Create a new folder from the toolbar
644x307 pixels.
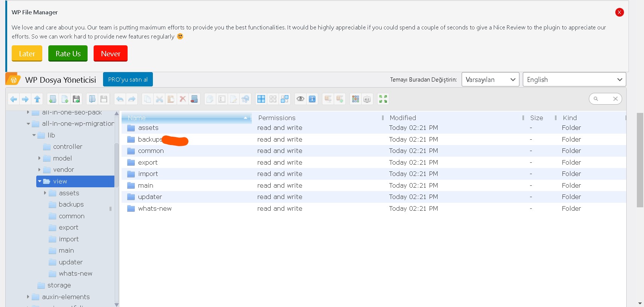tap(53, 99)
